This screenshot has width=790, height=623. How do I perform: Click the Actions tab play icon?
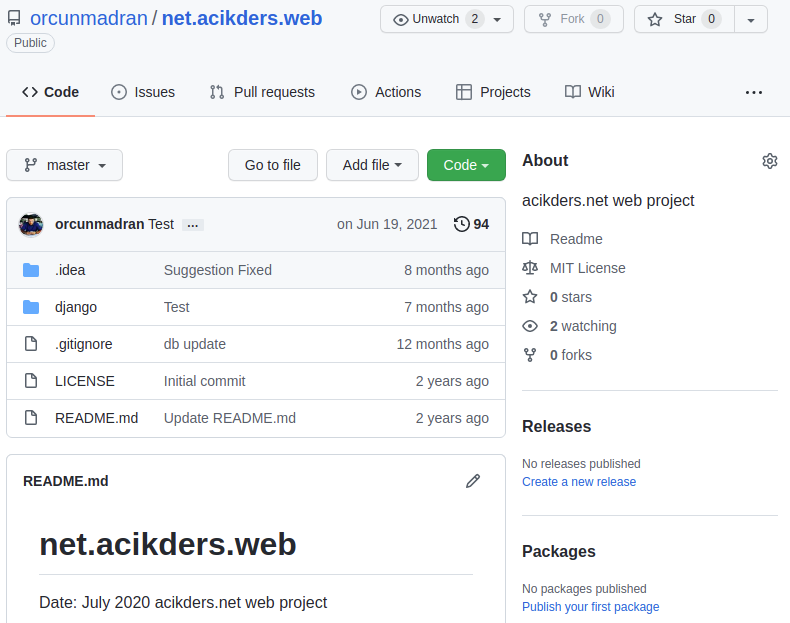point(359,92)
